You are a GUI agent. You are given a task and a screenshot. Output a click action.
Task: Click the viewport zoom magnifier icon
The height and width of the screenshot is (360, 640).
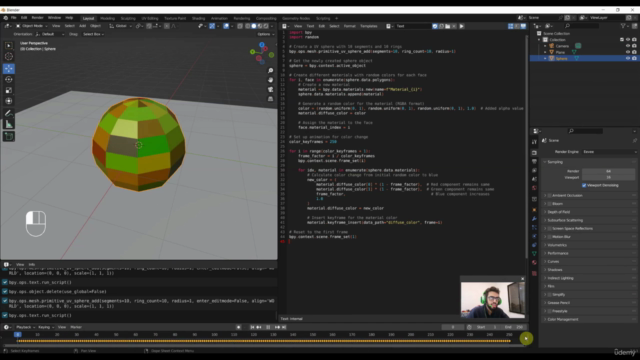[270, 71]
